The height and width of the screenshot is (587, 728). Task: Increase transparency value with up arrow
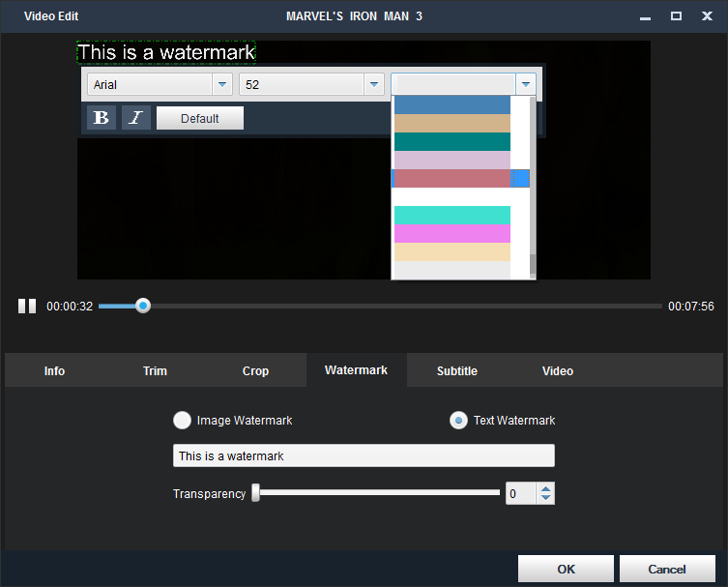click(x=545, y=488)
